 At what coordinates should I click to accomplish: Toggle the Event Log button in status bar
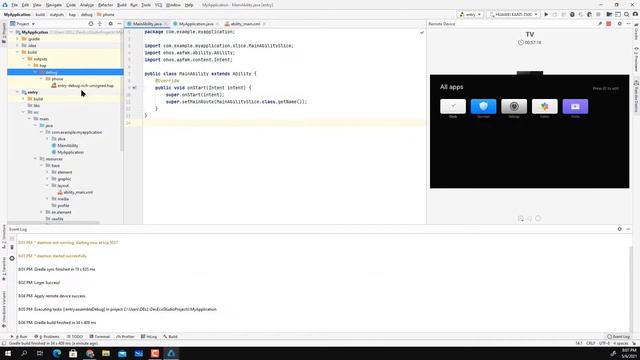618,337
